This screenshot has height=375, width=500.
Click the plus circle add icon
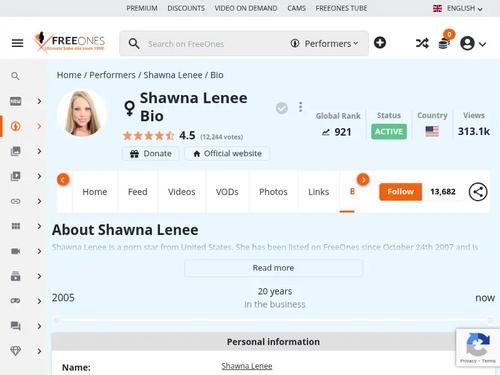[380, 43]
